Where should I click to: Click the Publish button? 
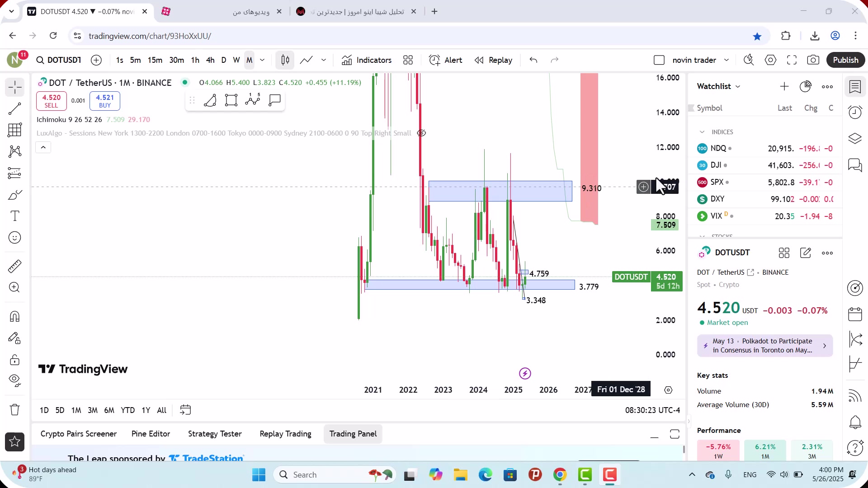click(845, 60)
